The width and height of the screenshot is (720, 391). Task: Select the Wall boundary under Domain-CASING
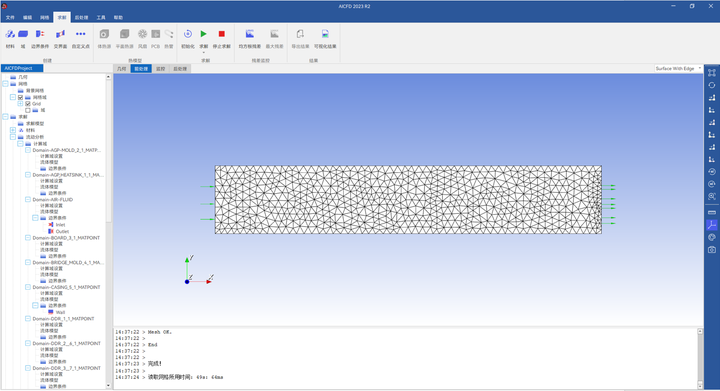coord(60,312)
